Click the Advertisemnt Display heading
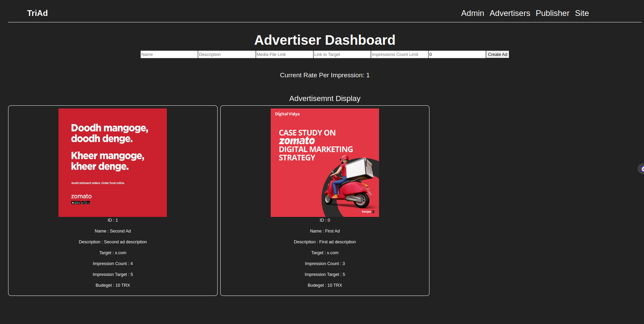The image size is (644, 324). [325, 99]
